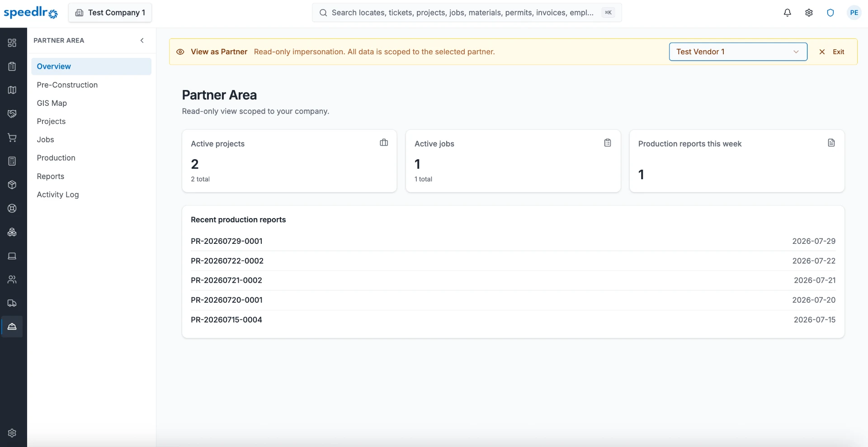Go to Pre-Construction section

(x=91, y=85)
